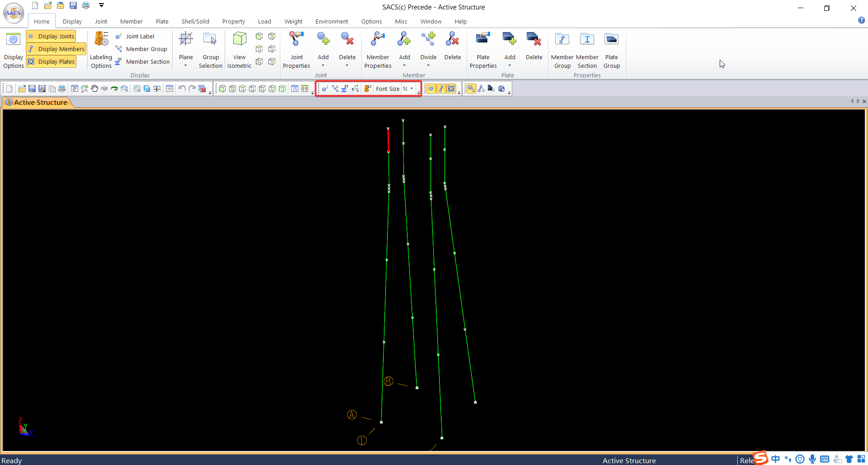Toggle Member Section label display
This screenshot has width=868, height=465.
(142, 61)
